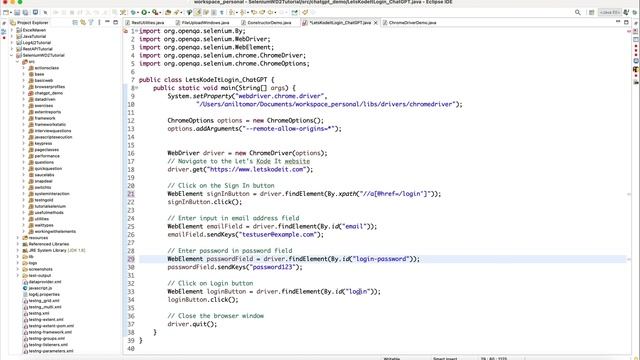The height and width of the screenshot is (360, 640).
Task: Open dataprovider.xml in Project Explorer
Action: pos(45,282)
